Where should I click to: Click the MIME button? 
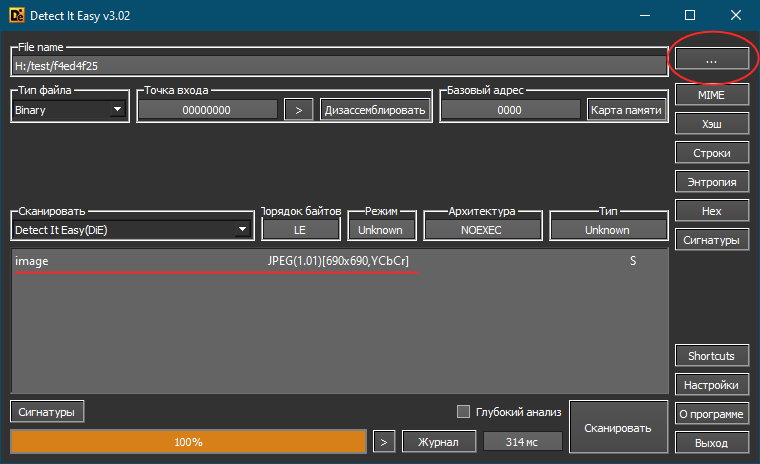tap(712, 95)
